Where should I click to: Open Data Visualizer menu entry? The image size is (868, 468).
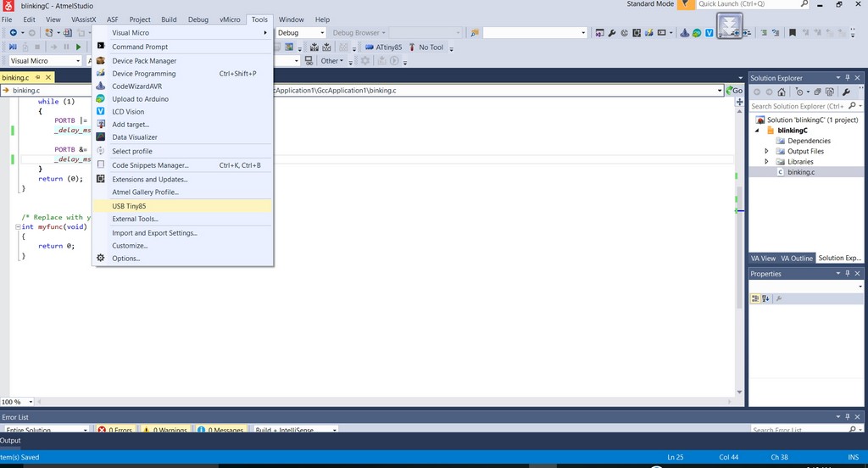(x=183, y=137)
